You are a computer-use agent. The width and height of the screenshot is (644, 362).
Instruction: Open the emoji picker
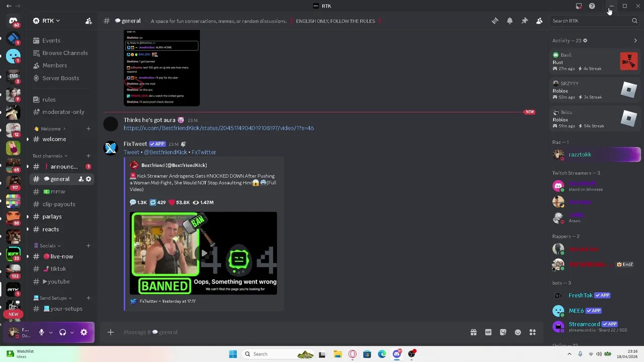tap(518, 332)
